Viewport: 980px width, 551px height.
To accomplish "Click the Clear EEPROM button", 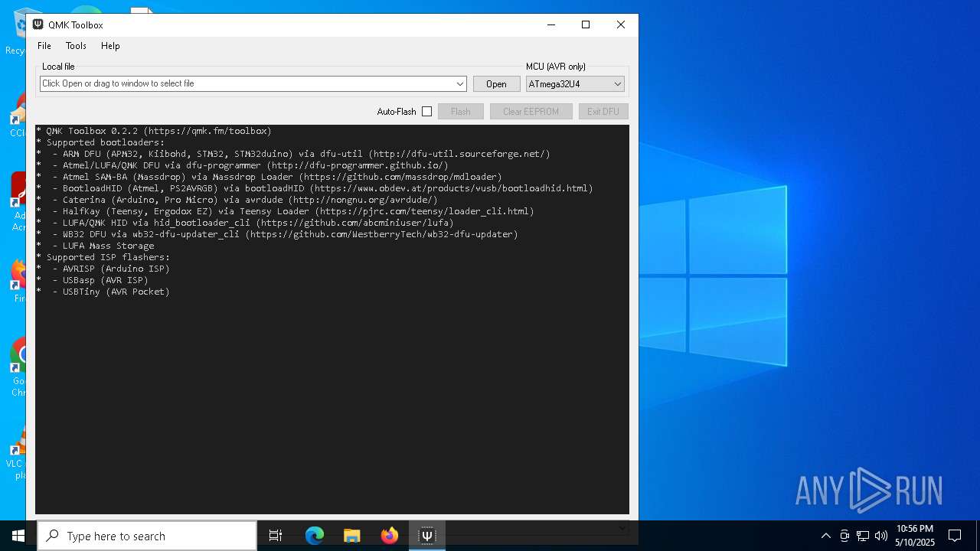I will tap(531, 112).
